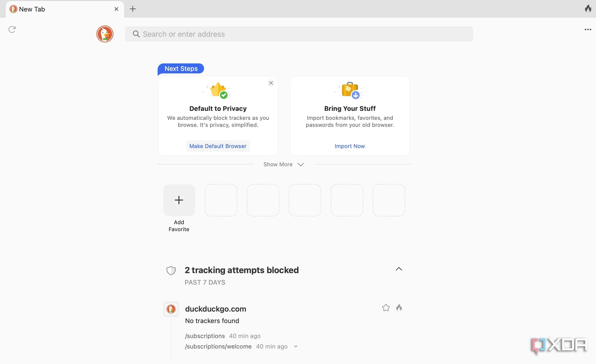Click the Fire button to burn data

coord(588,9)
